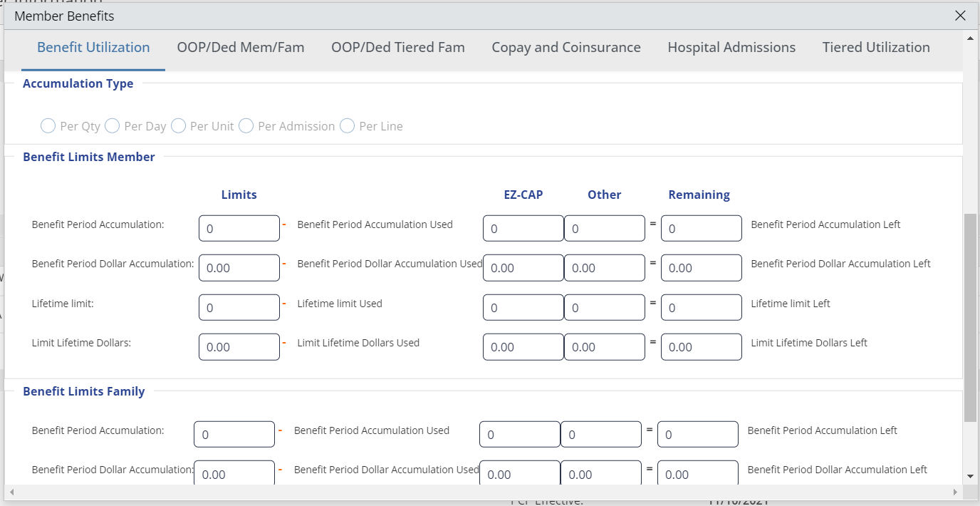The image size is (980, 506).
Task: Close the Member Benefits dialog
Action: [x=960, y=16]
